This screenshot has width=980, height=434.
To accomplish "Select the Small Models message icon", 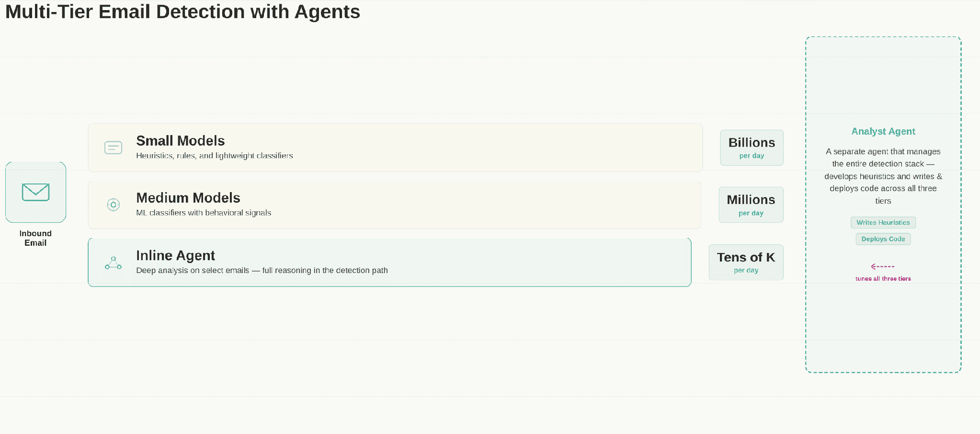I will [113, 148].
